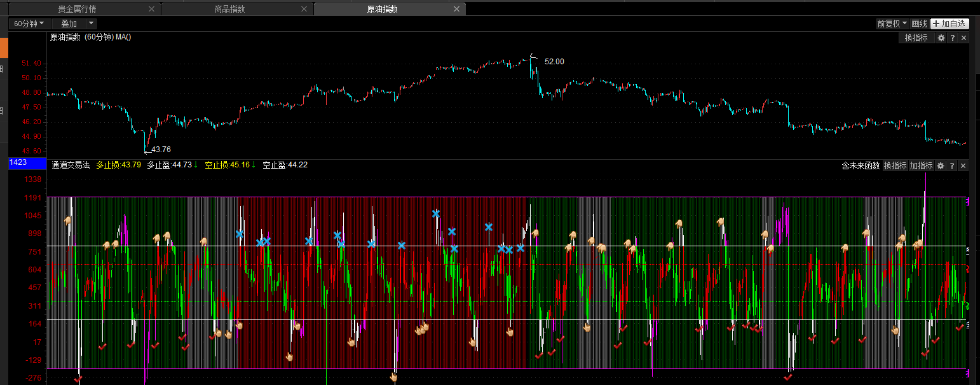
Task: Expand the 60分钟 period dropdown
Action: coord(29,24)
